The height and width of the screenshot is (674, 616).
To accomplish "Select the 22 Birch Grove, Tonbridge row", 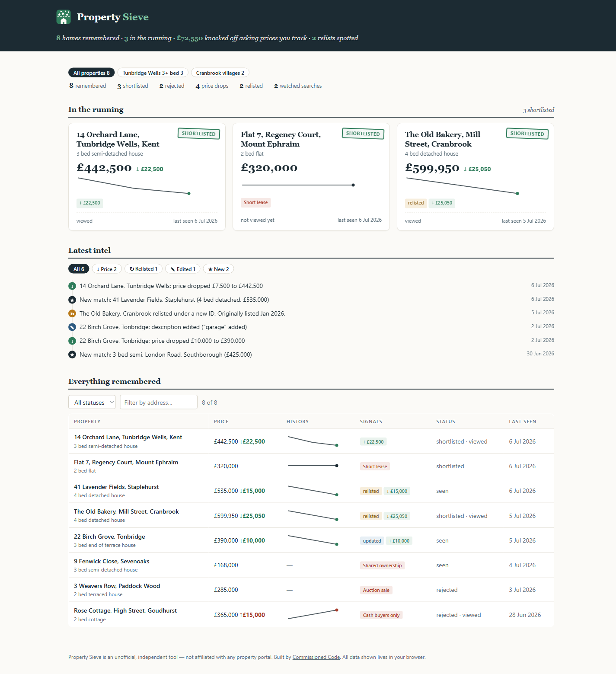I will [x=311, y=540].
